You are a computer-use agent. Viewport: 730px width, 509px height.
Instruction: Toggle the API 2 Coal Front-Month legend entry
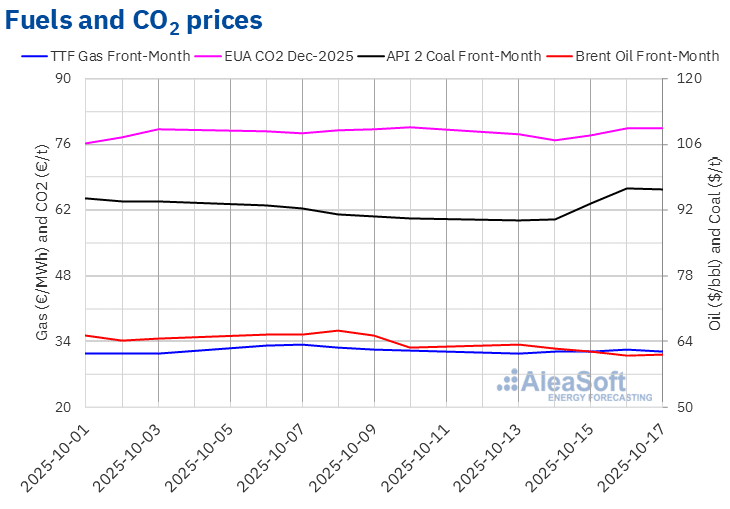pos(468,56)
